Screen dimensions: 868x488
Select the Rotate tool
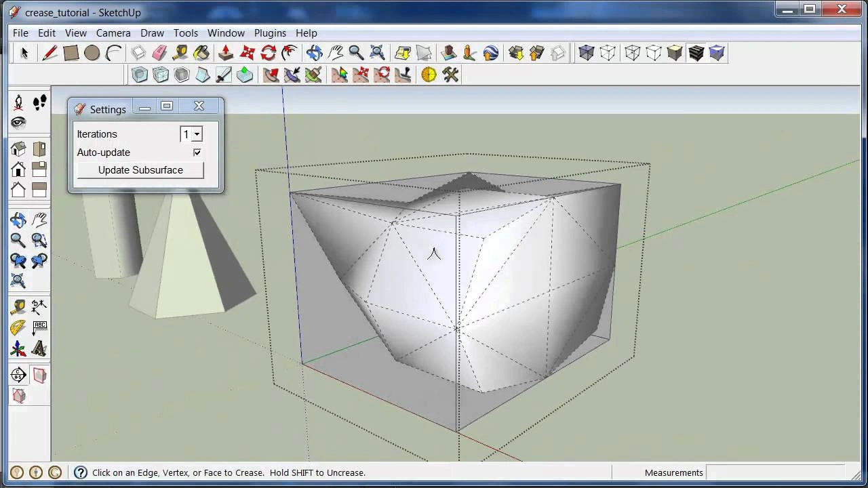[x=269, y=53]
